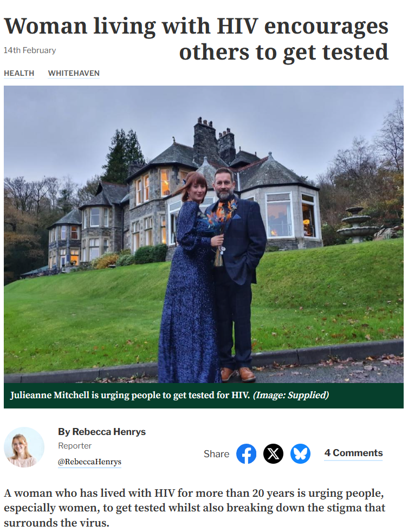Click the 'Share' label text

[216, 454]
